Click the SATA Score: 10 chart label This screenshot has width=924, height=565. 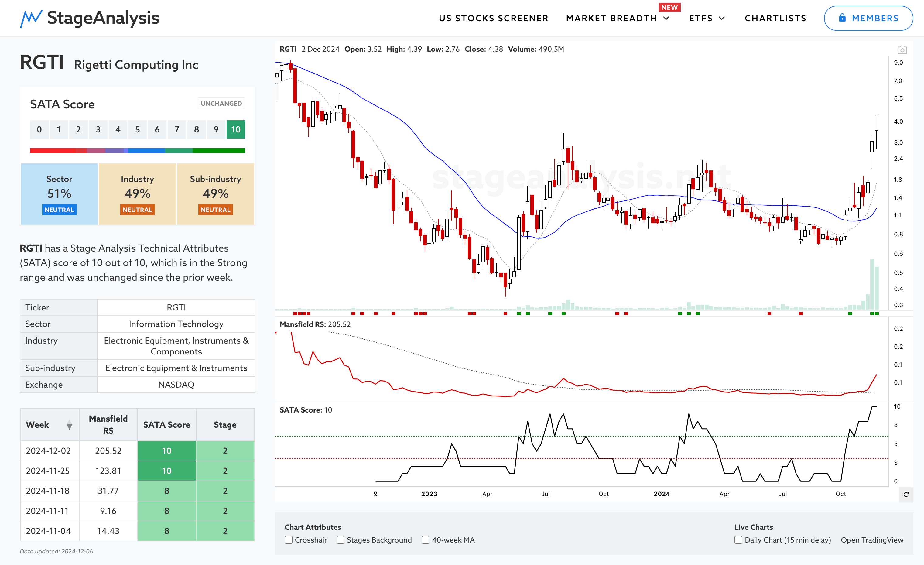click(306, 410)
